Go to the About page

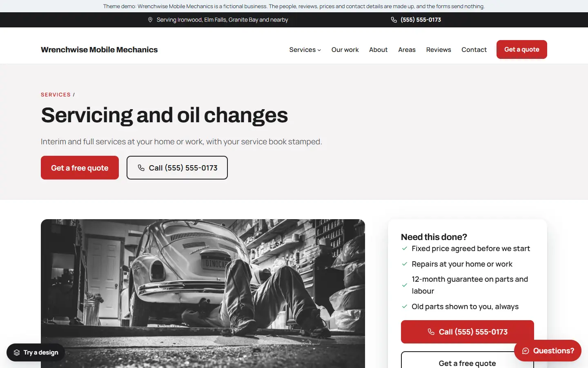(378, 49)
